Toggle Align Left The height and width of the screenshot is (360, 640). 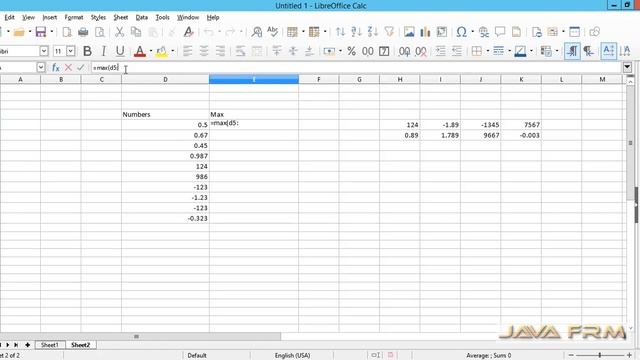(x=187, y=51)
